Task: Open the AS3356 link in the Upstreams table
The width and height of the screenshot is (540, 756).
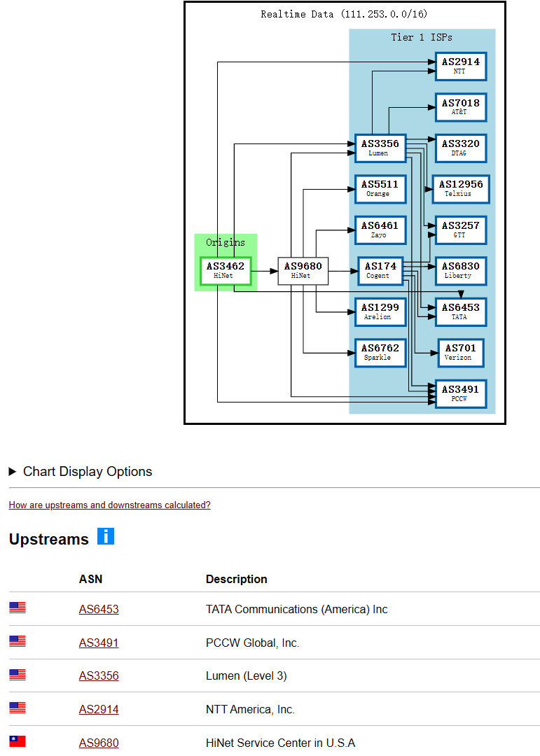Action: 99,676
